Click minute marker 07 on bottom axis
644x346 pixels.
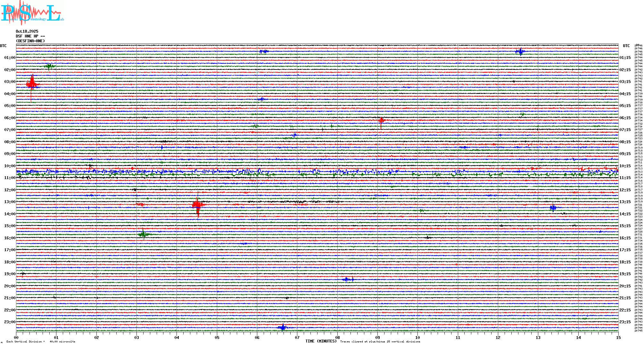(297, 337)
